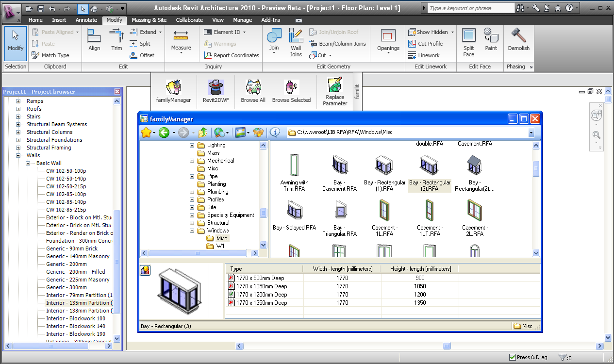
Task: Open the search binoculars icon in title bar
Action: click(x=520, y=8)
